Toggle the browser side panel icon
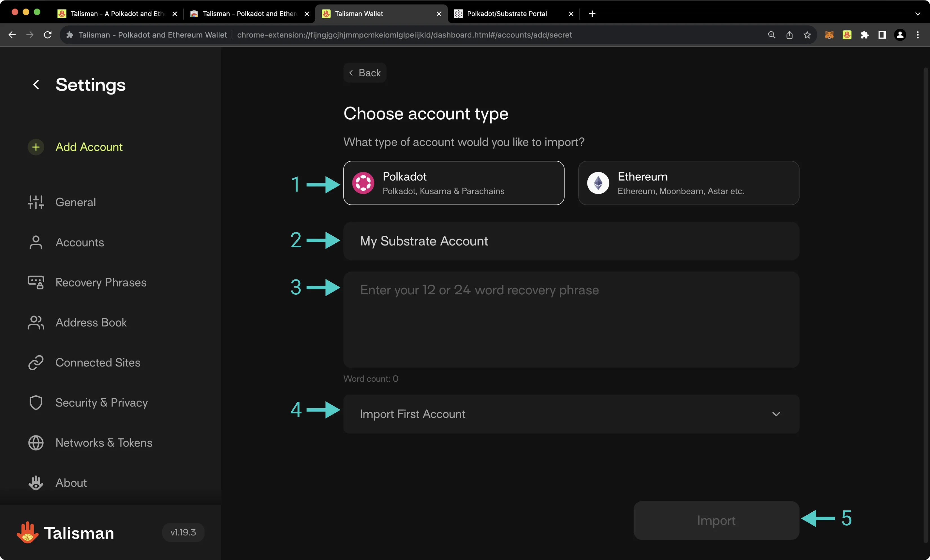The height and width of the screenshot is (560, 930). pyautogui.click(x=882, y=35)
